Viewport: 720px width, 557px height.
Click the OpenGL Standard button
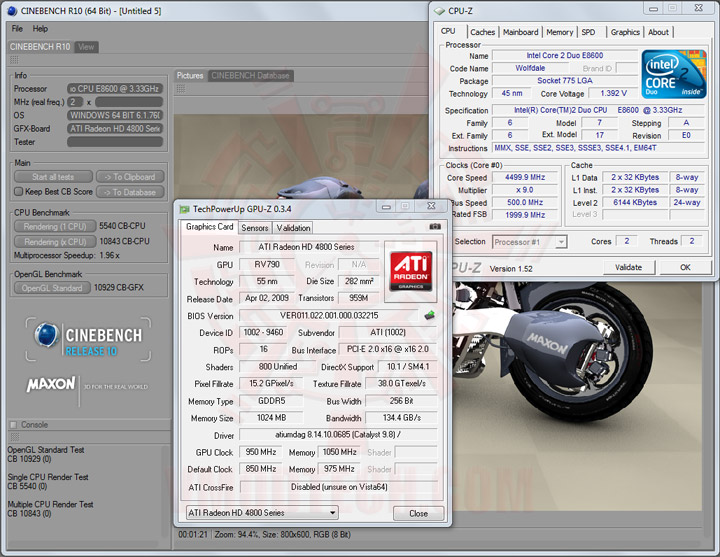[x=52, y=288]
